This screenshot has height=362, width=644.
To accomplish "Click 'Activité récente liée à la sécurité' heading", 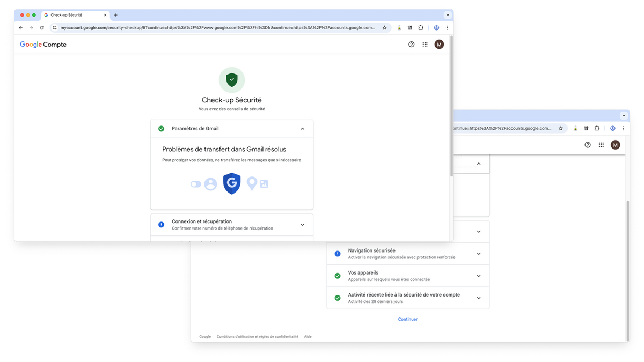I will tap(404, 294).
